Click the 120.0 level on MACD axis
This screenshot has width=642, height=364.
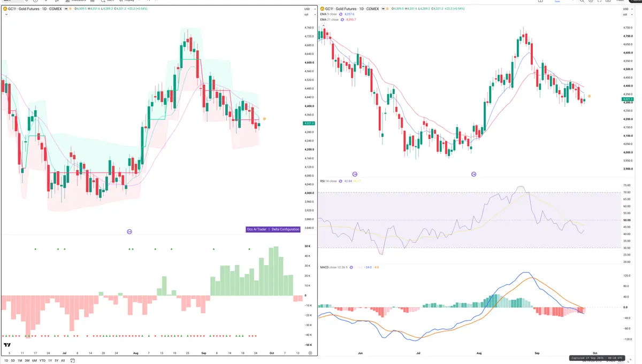626,276
